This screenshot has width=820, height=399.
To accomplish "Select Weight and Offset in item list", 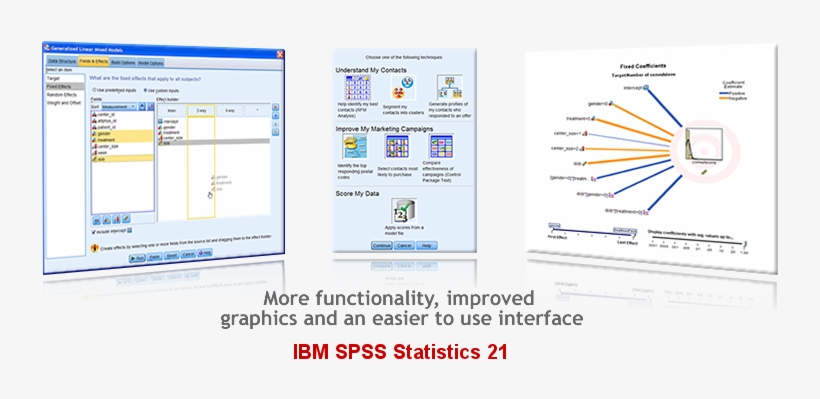I will 65,103.
